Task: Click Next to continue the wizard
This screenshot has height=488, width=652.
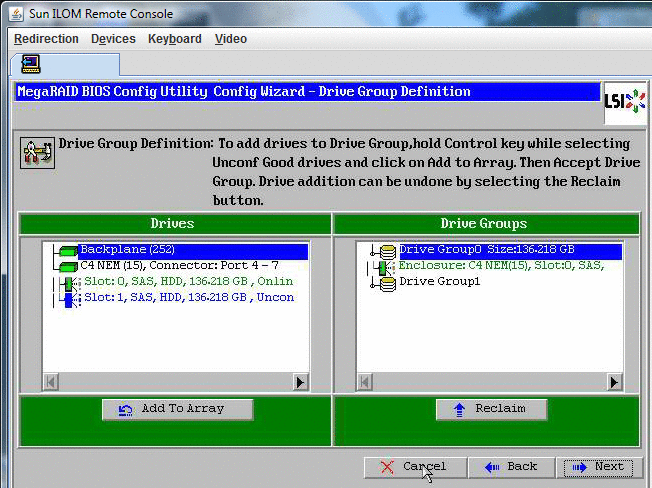Action: pos(598,468)
